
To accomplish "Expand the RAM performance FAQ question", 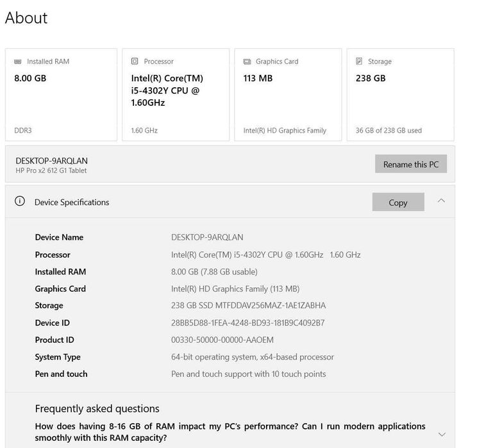I will 441,434.
